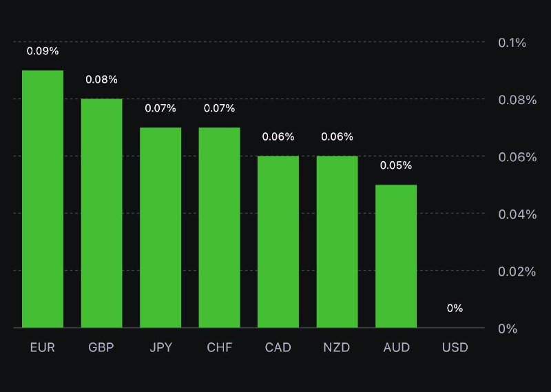Select the 0.04% y-axis tick label

[x=517, y=214]
